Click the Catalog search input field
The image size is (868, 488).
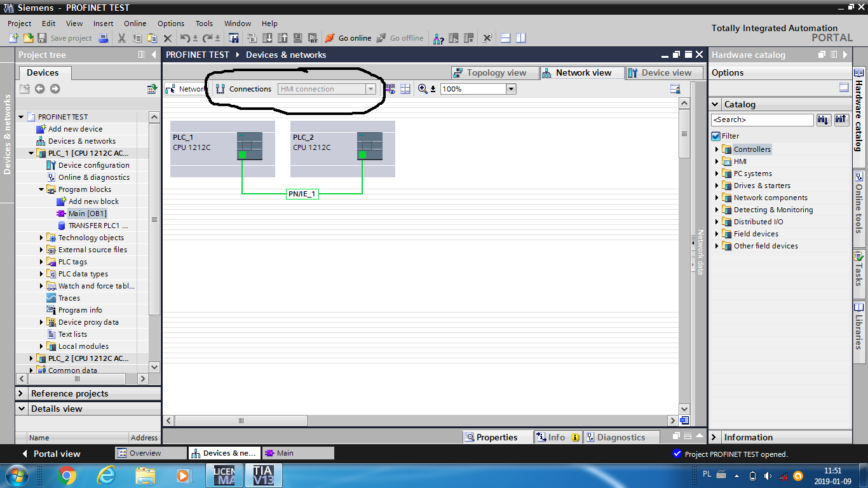763,119
